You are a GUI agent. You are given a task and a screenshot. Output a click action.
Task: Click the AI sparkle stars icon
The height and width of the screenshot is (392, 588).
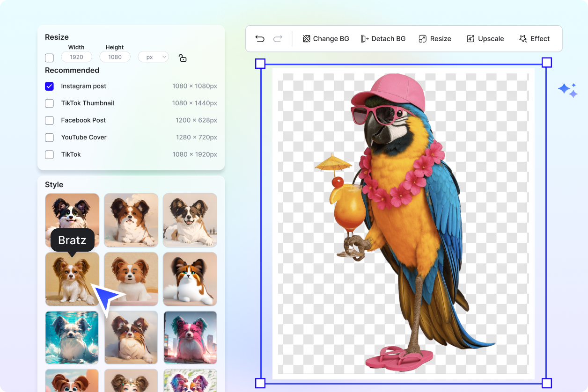coord(568,90)
